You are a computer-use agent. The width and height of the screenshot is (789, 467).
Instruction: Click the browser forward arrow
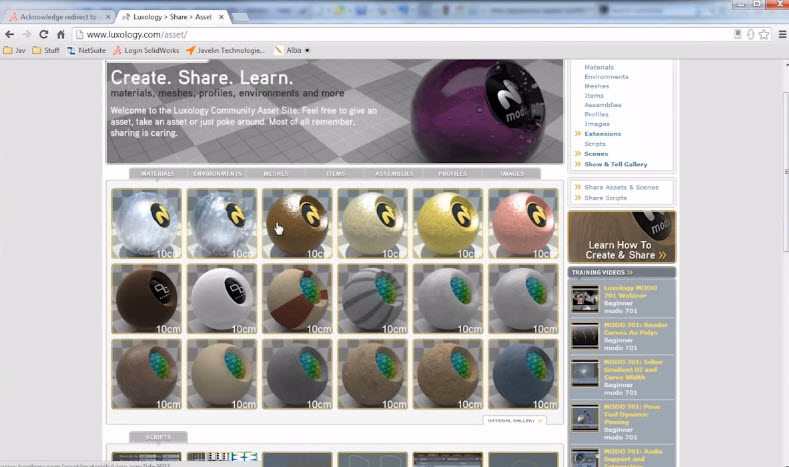pos(27,34)
